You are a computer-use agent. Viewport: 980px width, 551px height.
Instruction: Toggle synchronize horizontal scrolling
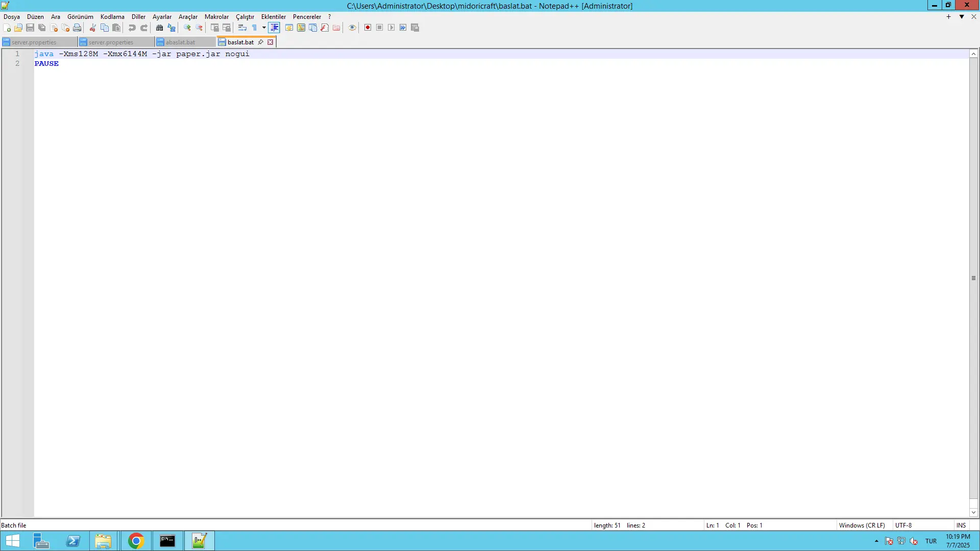(227, 28)
